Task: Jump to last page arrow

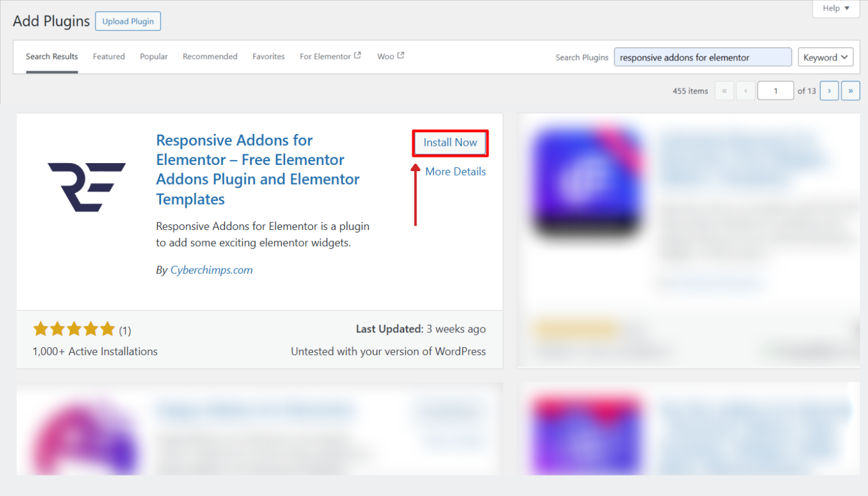Action: (850, 91)
